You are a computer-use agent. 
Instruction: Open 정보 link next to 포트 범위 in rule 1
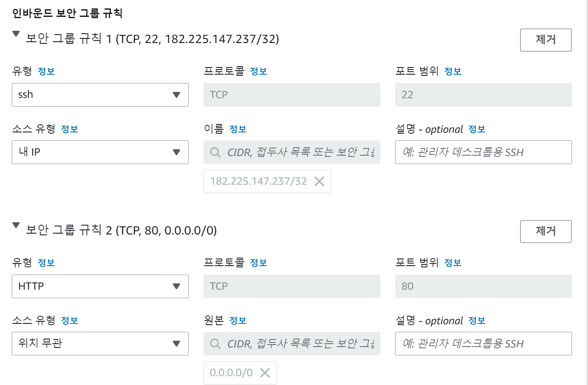[453, 71]
